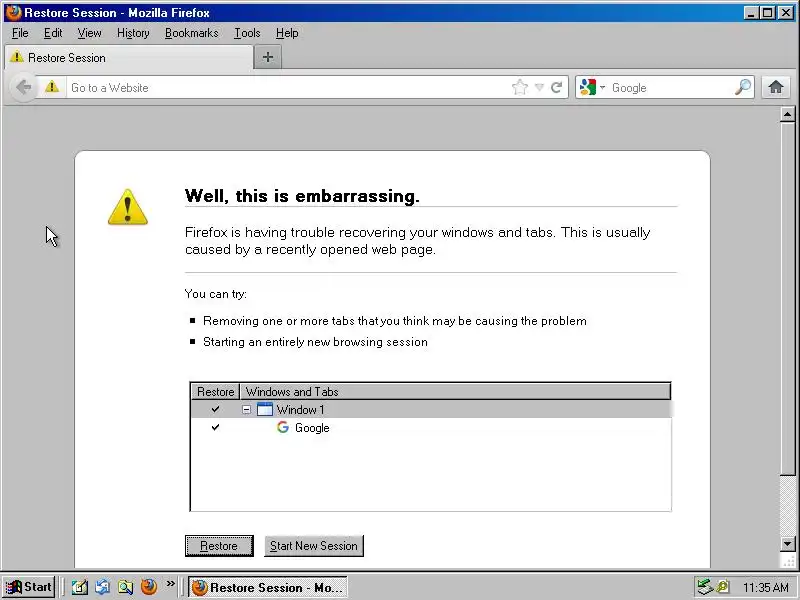The image size is (800, 600).
Task: Uncheck the restore checkmark for Window 1
Action: [x=215, y=409]
